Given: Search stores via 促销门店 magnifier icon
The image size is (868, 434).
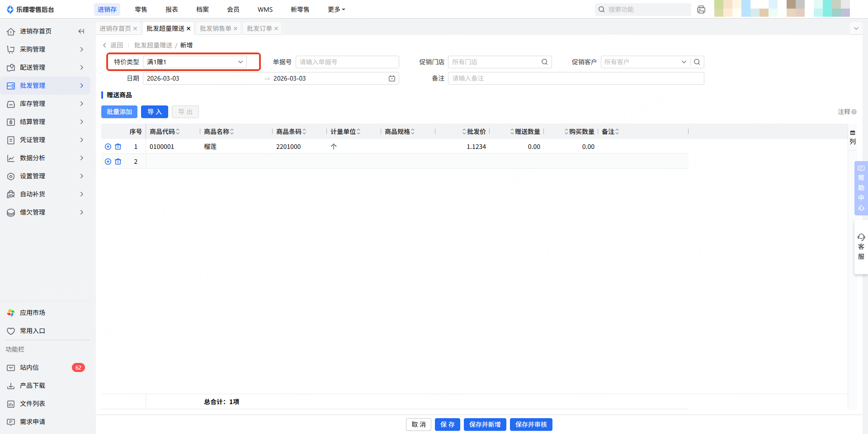Looking at the screenshot, I should 545,62.
